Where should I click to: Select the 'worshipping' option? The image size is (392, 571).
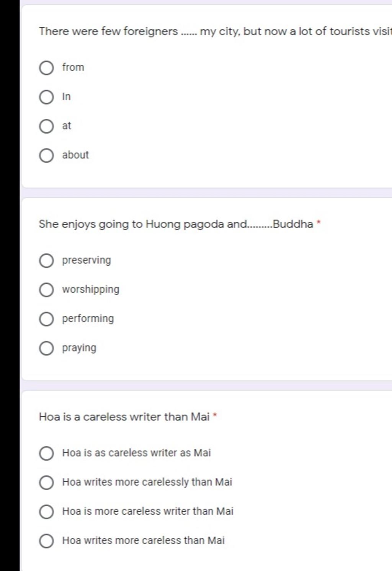(46, 290)
